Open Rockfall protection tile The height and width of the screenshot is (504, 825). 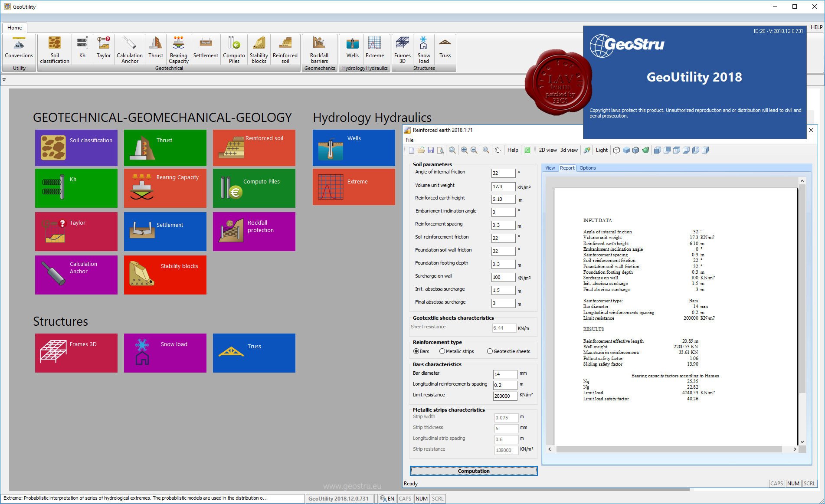tap(254, 232)
